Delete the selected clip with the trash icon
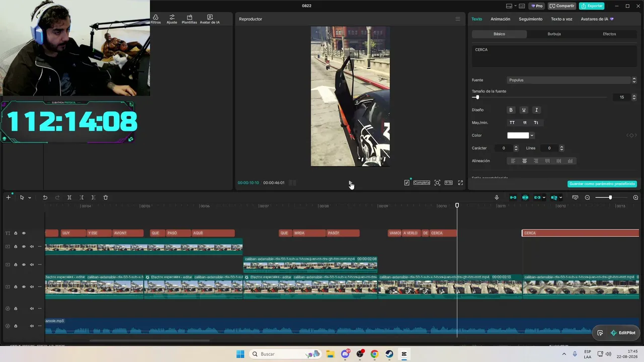644x362 pixels. click(106, 198)
